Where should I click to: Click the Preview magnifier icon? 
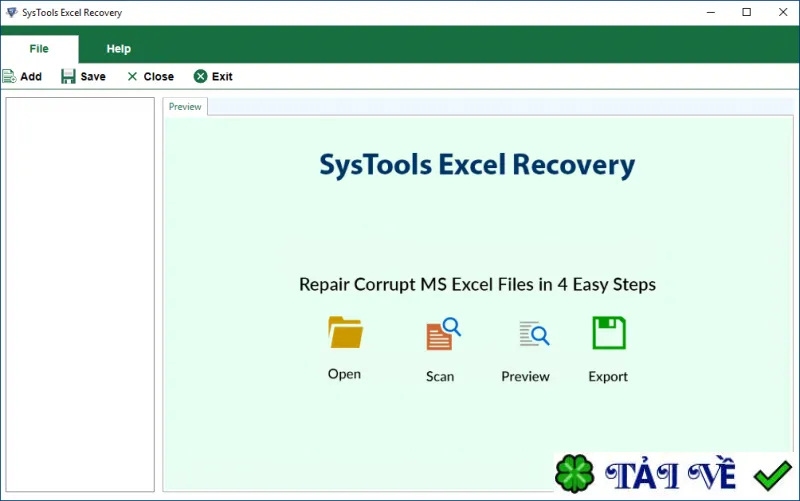(x=534, y=334)
